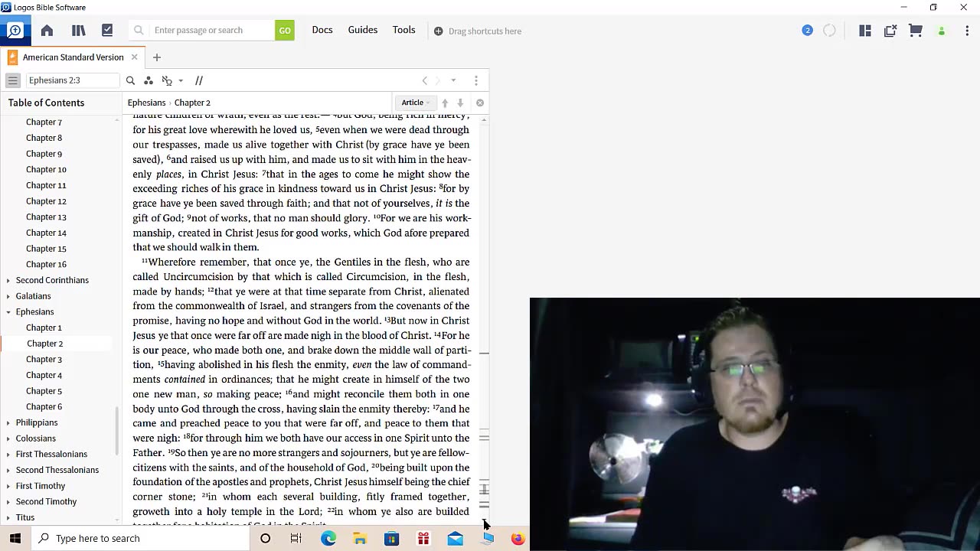Open the Layouts icon
Viewport: 980px width, 551px height.
point(865,31)
